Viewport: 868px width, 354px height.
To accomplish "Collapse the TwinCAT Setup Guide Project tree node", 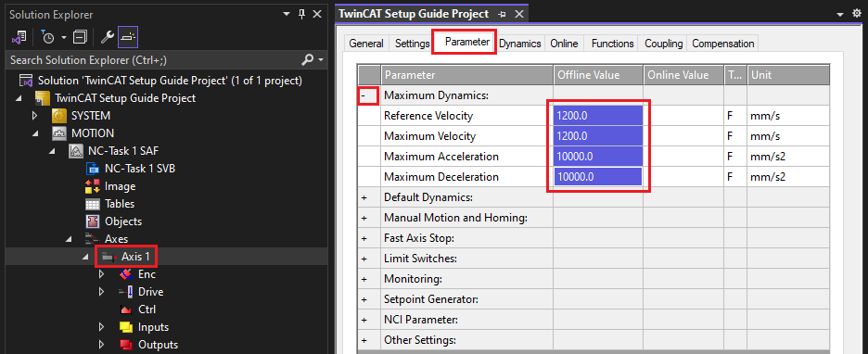I will pos(19,98).
